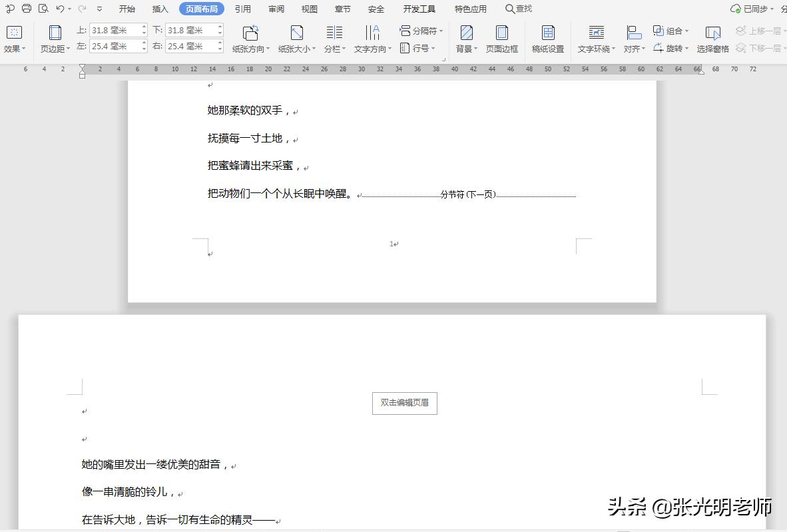Increase the top margin using its up stepper

click(145, 27)
